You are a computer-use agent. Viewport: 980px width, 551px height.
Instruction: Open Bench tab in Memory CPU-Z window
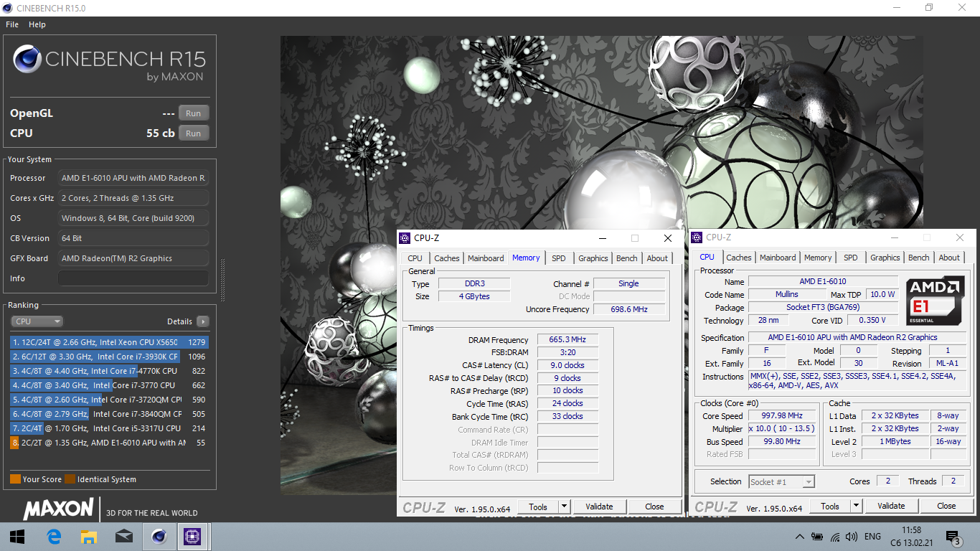pos(627,258)
